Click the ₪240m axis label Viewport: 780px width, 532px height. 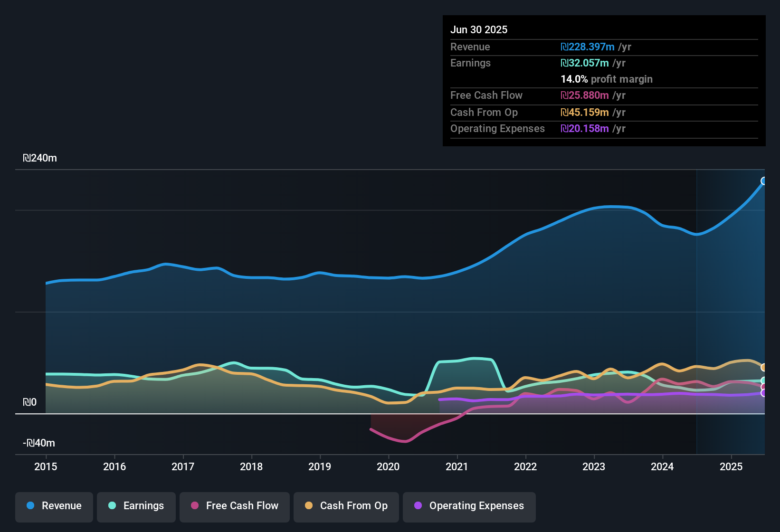point(40,158)
